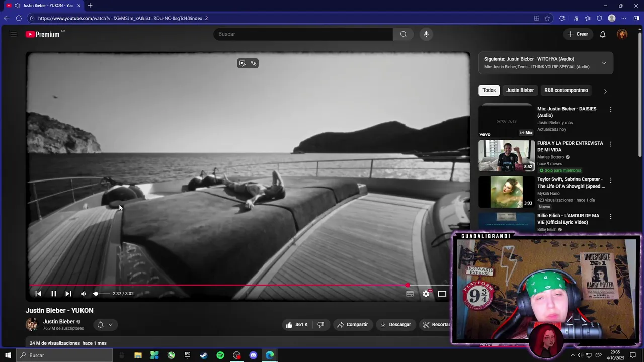
Task: Like the video (361 K)
Action: [297, 325]
